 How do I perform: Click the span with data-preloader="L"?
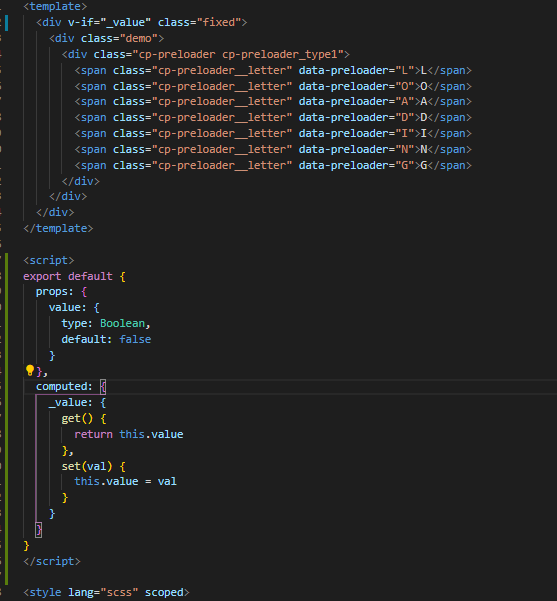coord(273,71)
